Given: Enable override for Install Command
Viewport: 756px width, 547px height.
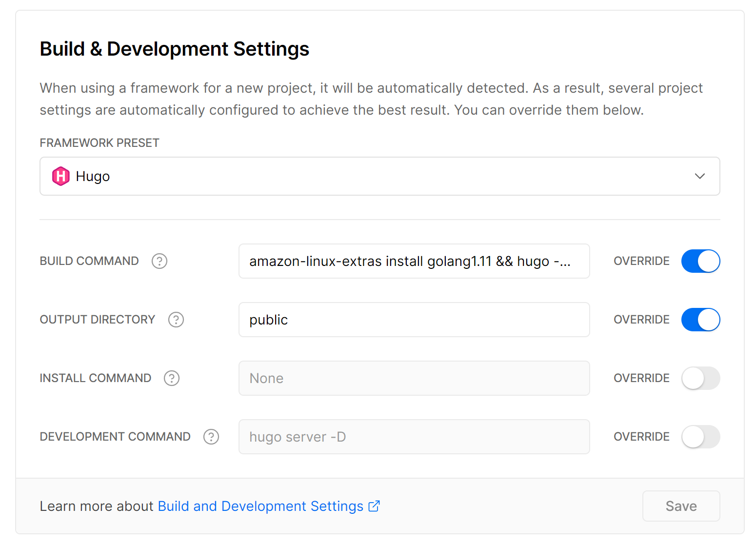Looking at the screenshot, I should click(700, 378).
